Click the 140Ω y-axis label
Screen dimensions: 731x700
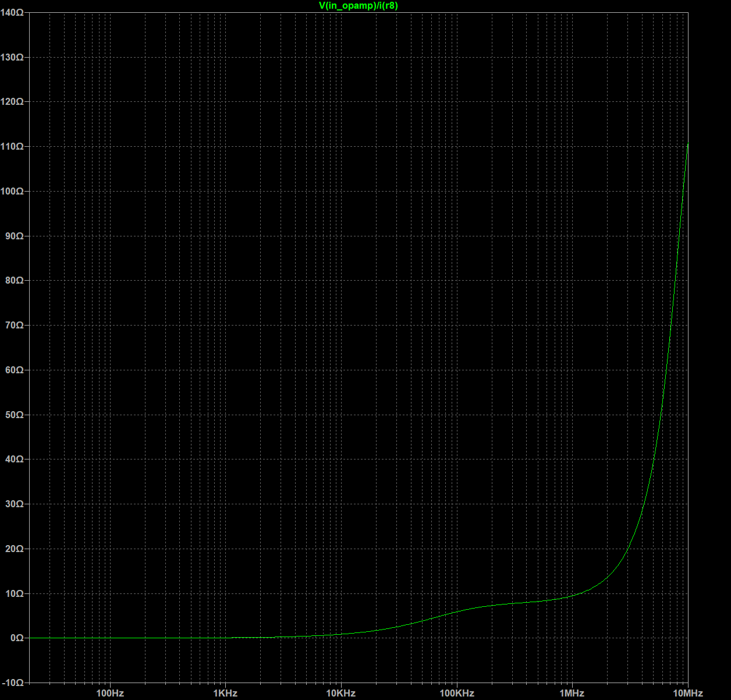(x=12, y=13)
